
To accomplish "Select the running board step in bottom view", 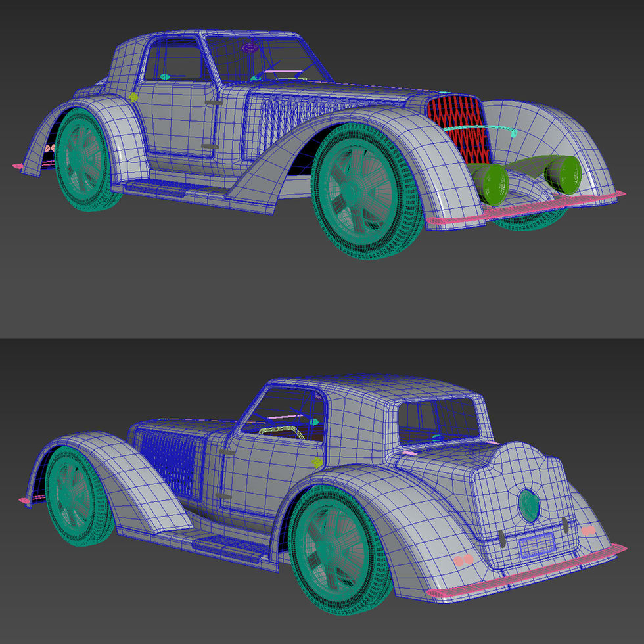I will 232,547.
